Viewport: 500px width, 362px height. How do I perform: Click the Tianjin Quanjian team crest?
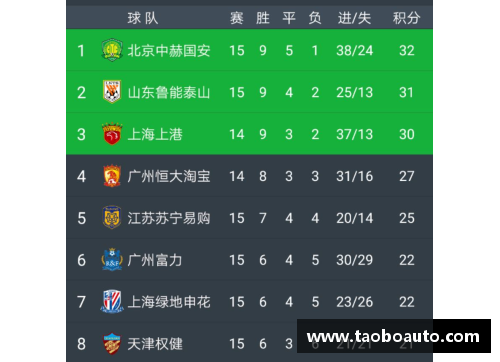[112, 343]
